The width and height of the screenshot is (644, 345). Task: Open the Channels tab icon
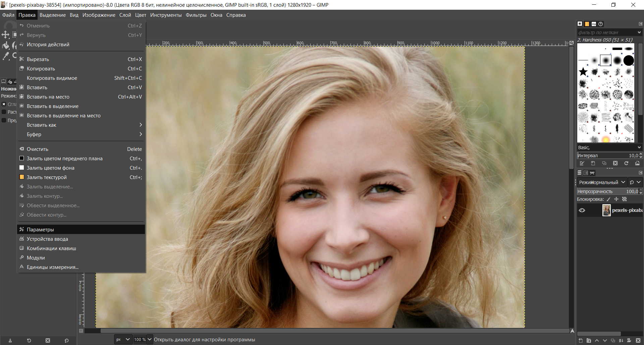point(586,173)
